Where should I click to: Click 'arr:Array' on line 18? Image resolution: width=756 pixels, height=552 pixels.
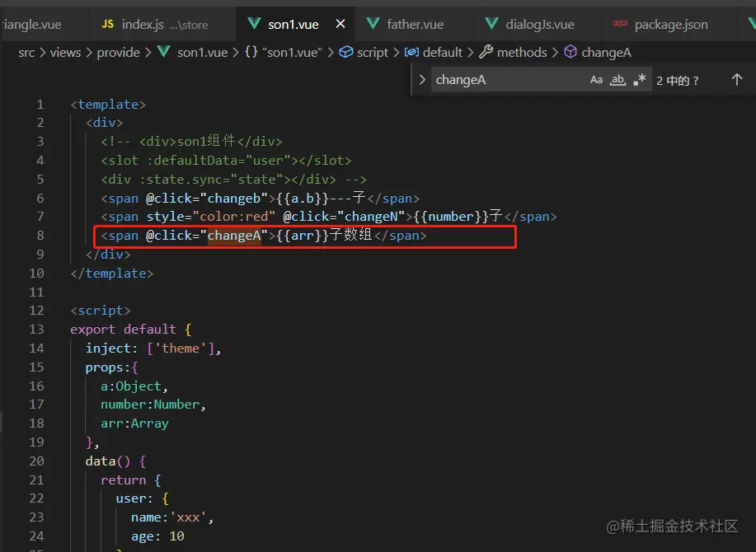coord(134,423)
